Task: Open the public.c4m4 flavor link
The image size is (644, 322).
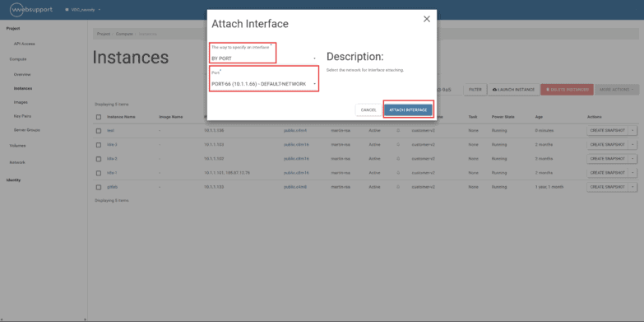Action: click(295, 130)
